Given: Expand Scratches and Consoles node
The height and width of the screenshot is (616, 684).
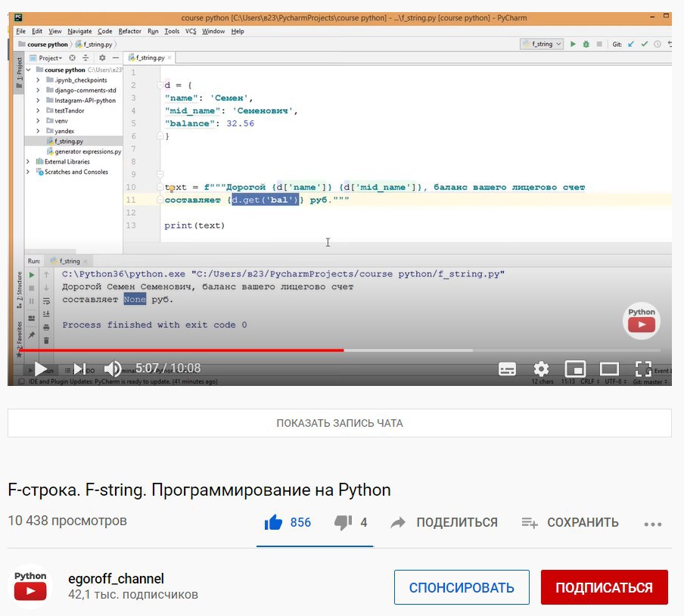Looking at the screenshot, I should (28, 172).
